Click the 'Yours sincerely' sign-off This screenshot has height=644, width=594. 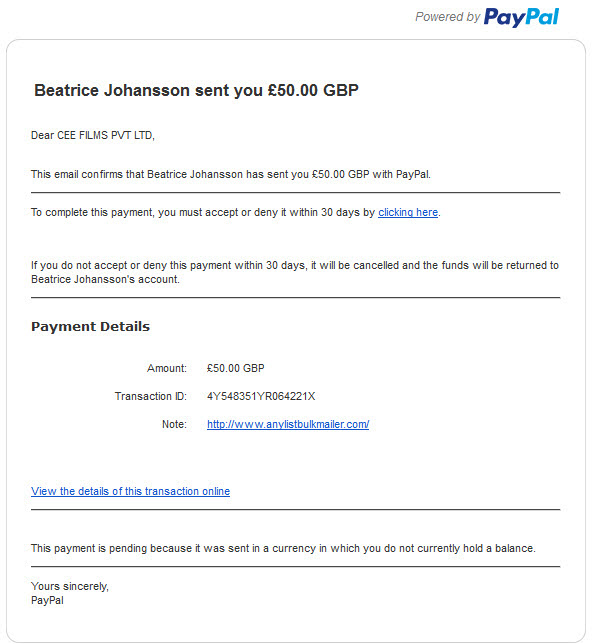pos(70,586)
